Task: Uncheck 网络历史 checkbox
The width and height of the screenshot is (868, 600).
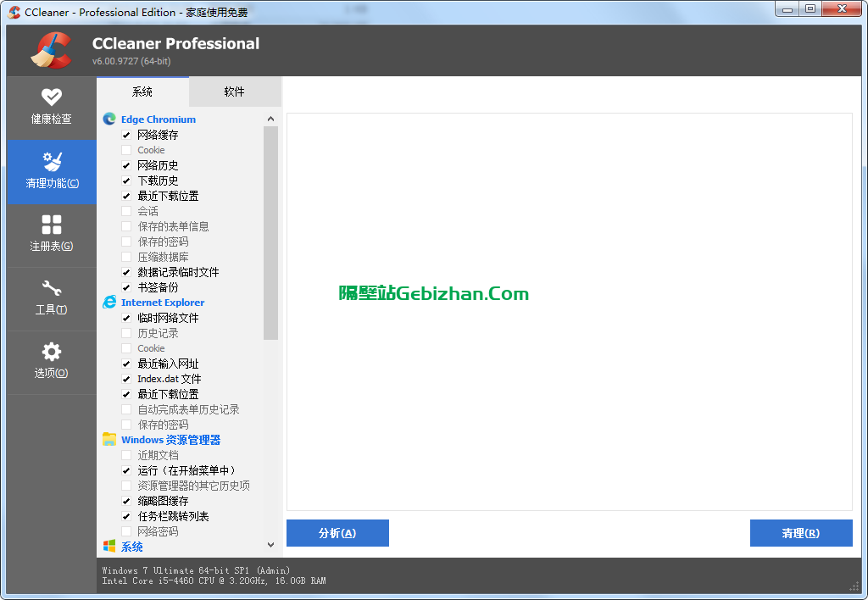Action: click(126, 165)
